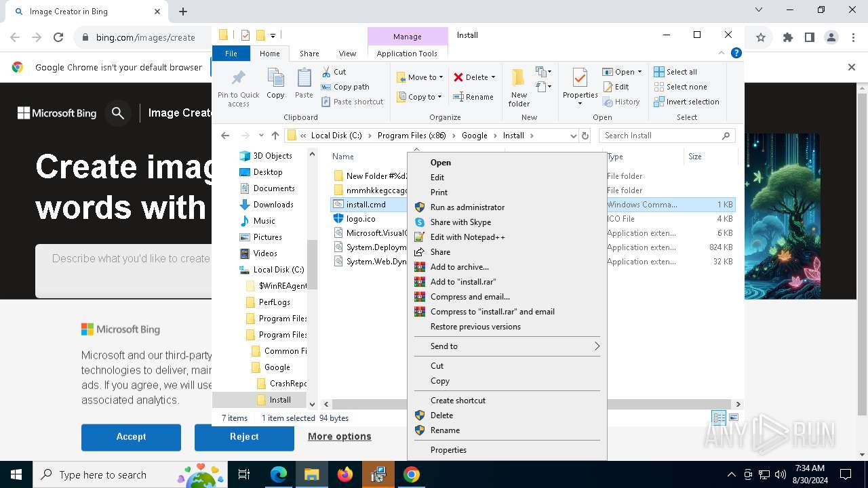
Task: Open the Copy to dropdown
Action: click(x=420, y=97)
